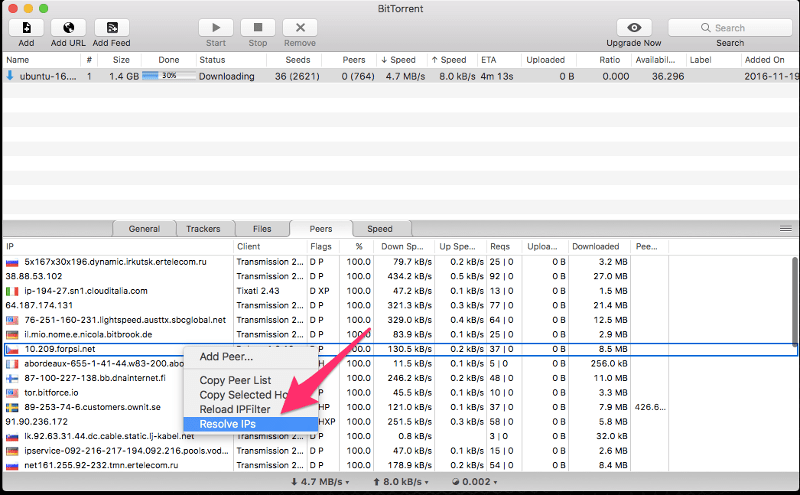
Task: Click the Add torrent icon
Action: 26,28
